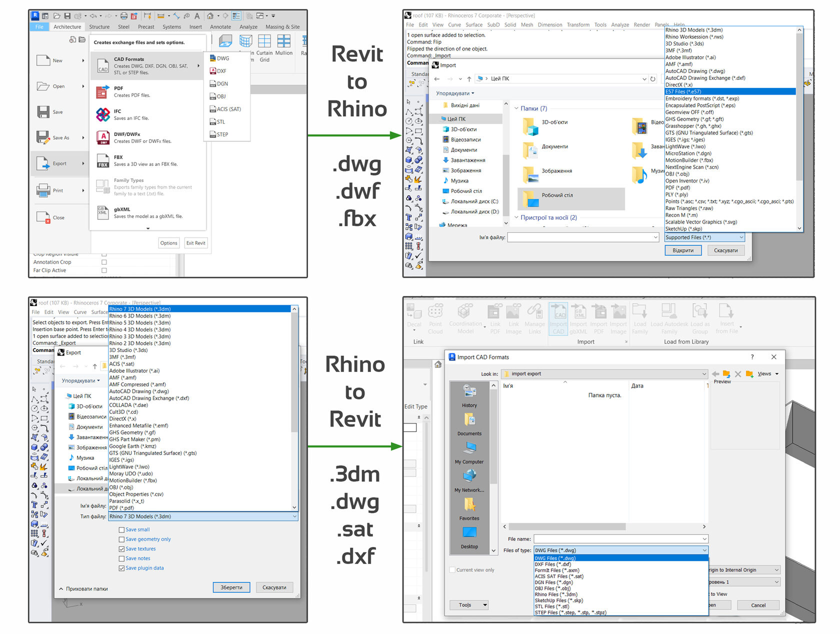Click the Close file icon in Revit
The image size is (840, 634).
point(43,217)
